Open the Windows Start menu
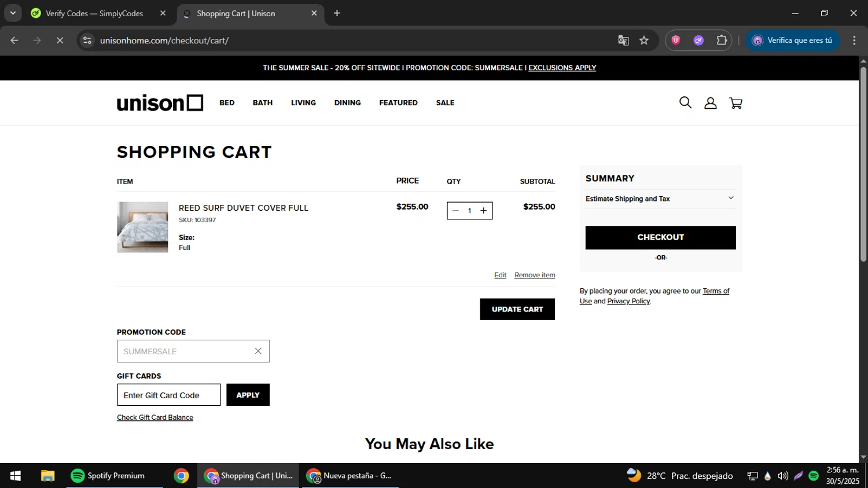 tap(16, 476)
